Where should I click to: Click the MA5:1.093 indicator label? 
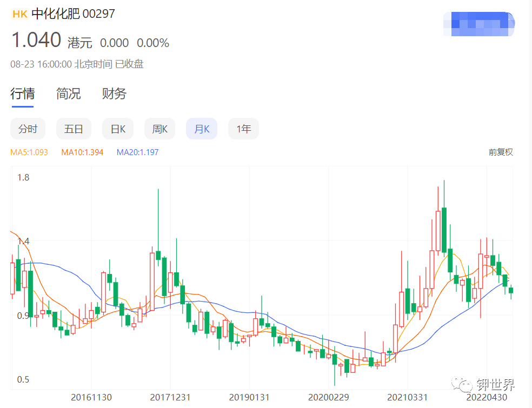29,152
